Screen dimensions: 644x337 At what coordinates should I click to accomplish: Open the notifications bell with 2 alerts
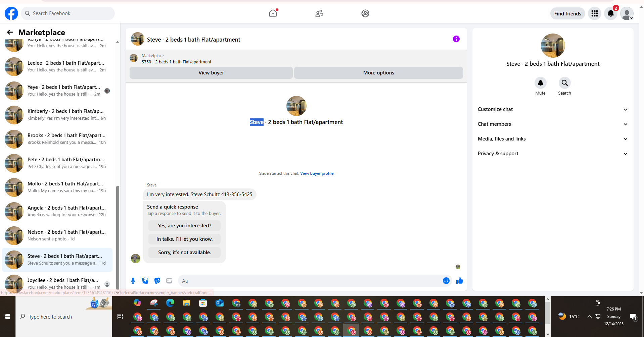[611, 13]
